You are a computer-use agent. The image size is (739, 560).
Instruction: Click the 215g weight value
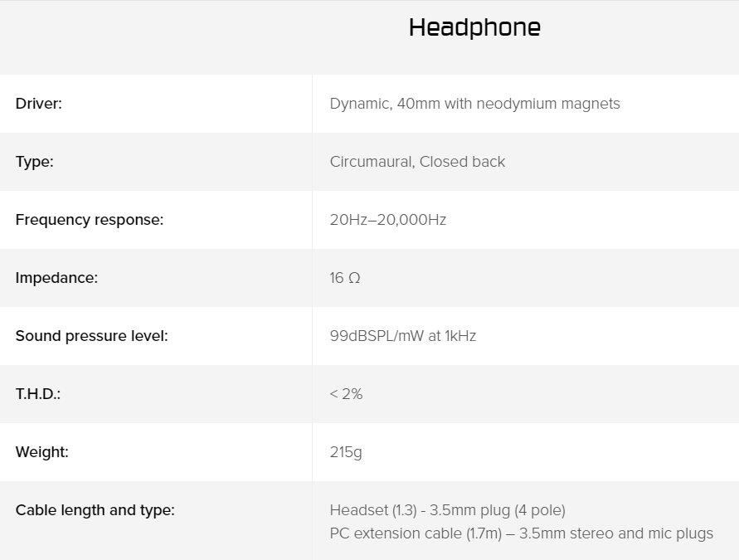tap(346, 452)
